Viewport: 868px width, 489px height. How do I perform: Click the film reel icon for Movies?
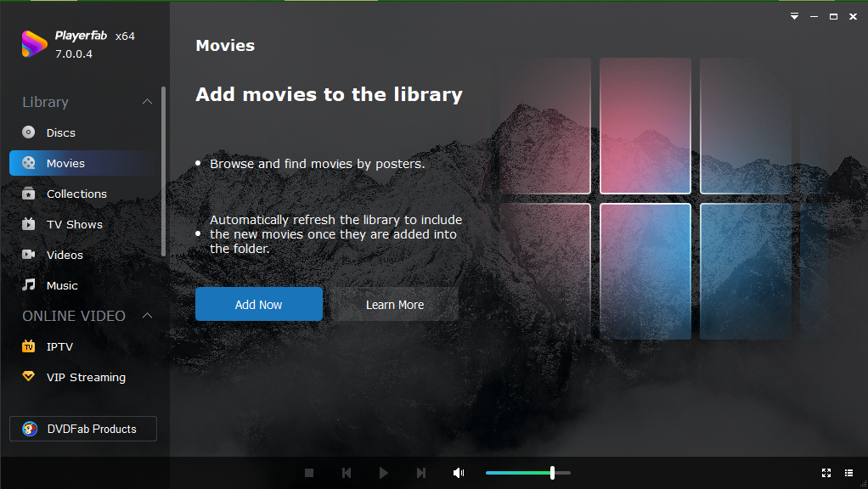[28, 163]
